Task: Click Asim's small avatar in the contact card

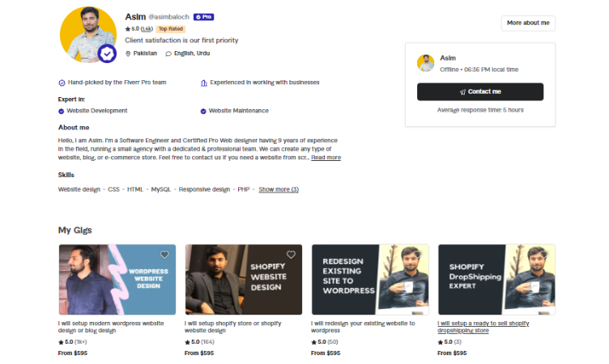Action: coord(426,63)
